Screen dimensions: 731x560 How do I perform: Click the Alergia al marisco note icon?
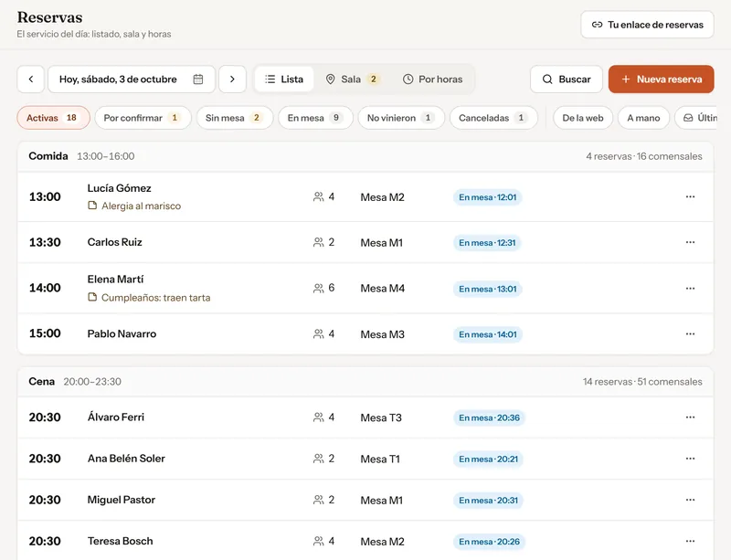pyautogui.click(x=92, y=206)
